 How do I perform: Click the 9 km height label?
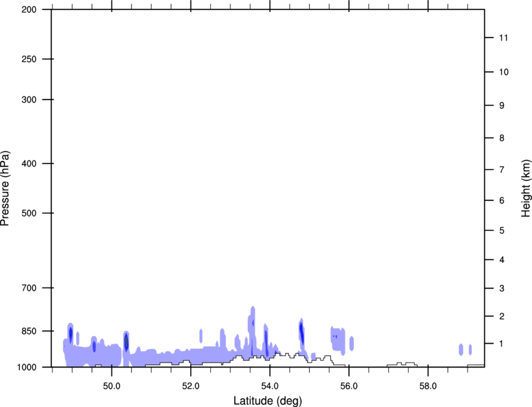(502, 106)
